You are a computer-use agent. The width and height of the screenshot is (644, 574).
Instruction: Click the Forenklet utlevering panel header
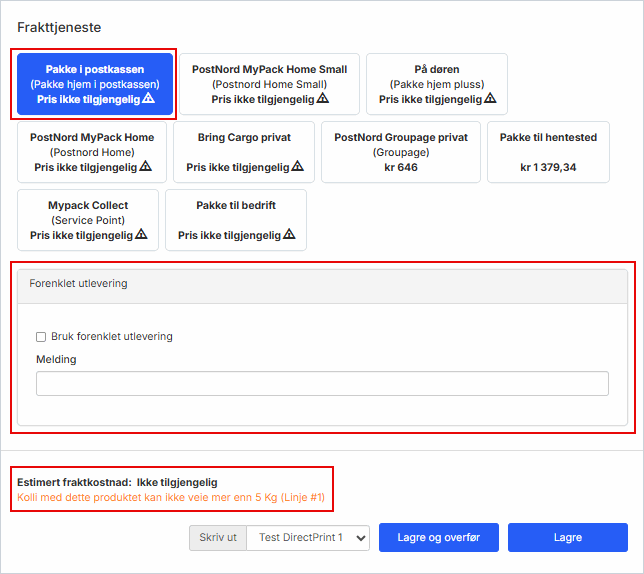(322, 284)
